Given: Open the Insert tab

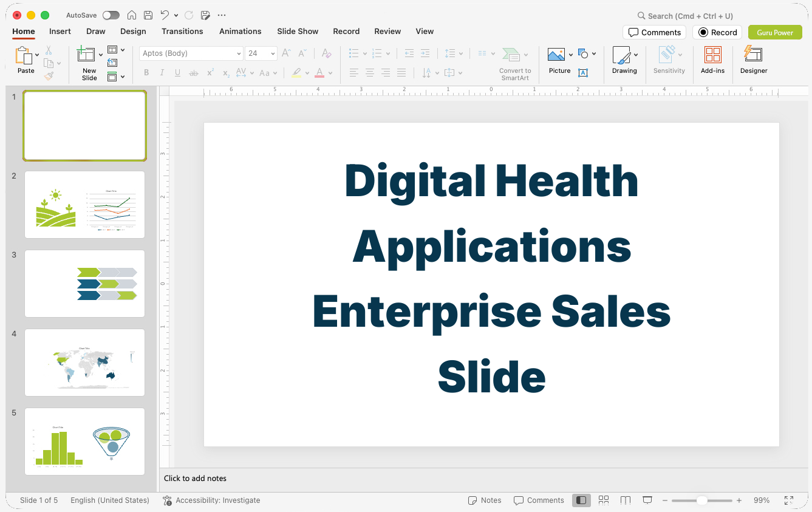Looking at the screenshot, I should [60, 31].
